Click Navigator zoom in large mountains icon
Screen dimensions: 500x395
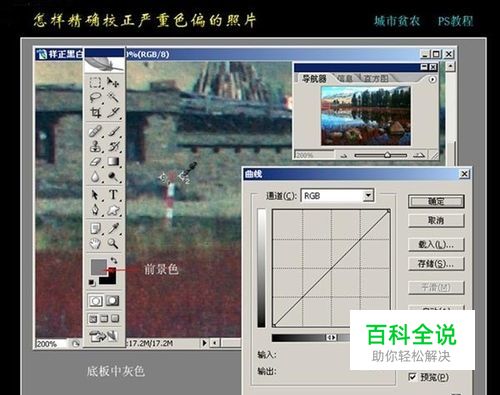tap(420, 155)
